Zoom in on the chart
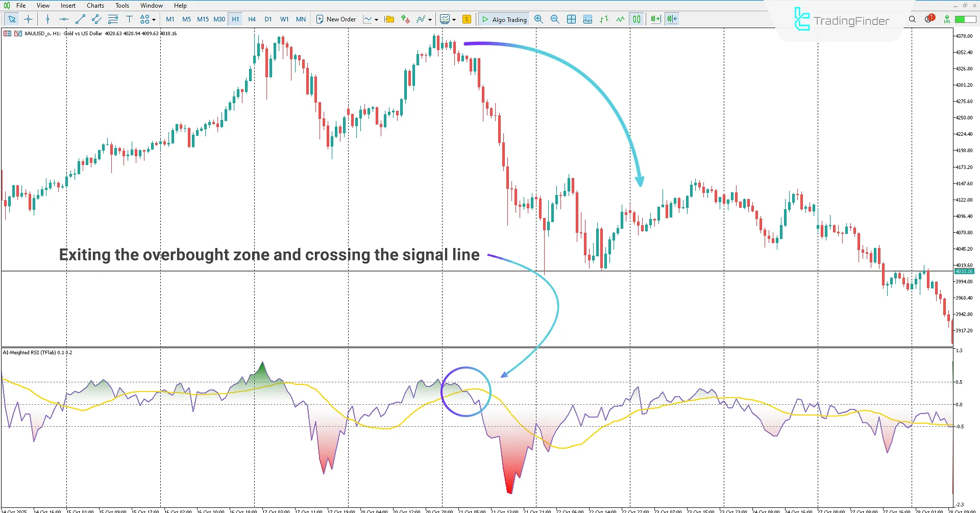Screen dimensions: 980x513 [x=538, y=19]
